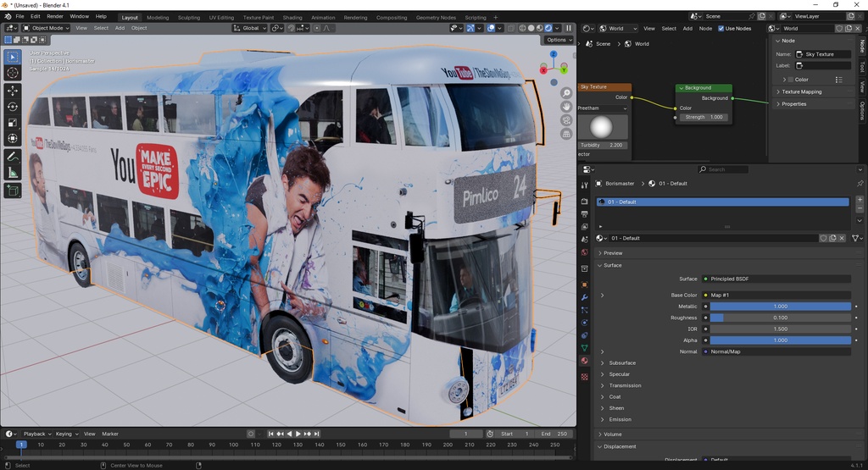Image resolution: width=868 pixels, height=470 pixels.
Task: Pick the Annotate tool
Action: tap(13, 157)
